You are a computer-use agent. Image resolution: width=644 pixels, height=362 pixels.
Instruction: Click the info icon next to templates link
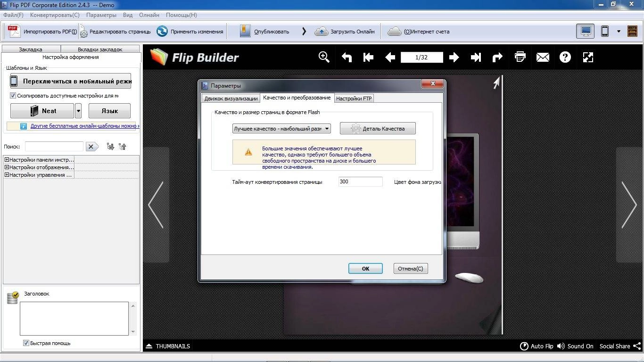coord(24,126)
